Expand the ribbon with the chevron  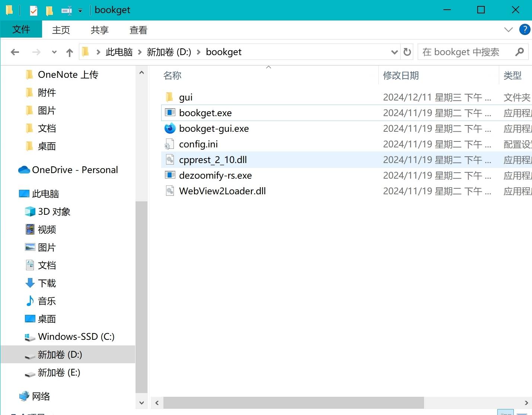pyautogui.click(x=508, y=30)
